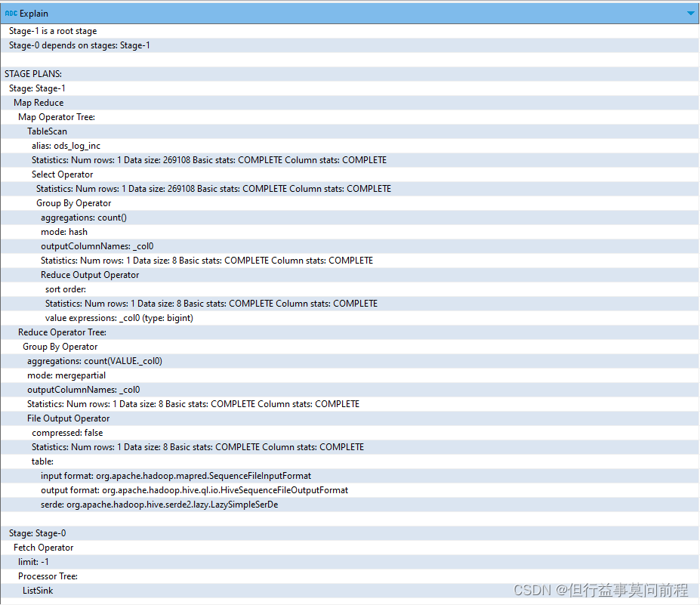Screen dimensions: 700x605
Task: Select the 'compressed: false' row
Action: 350,433
